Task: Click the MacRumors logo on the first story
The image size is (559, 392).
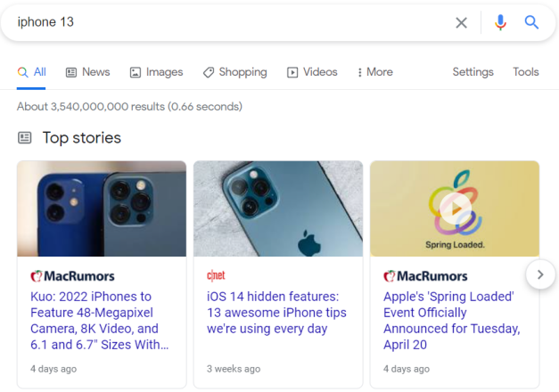Action: [x=72, y=276]
